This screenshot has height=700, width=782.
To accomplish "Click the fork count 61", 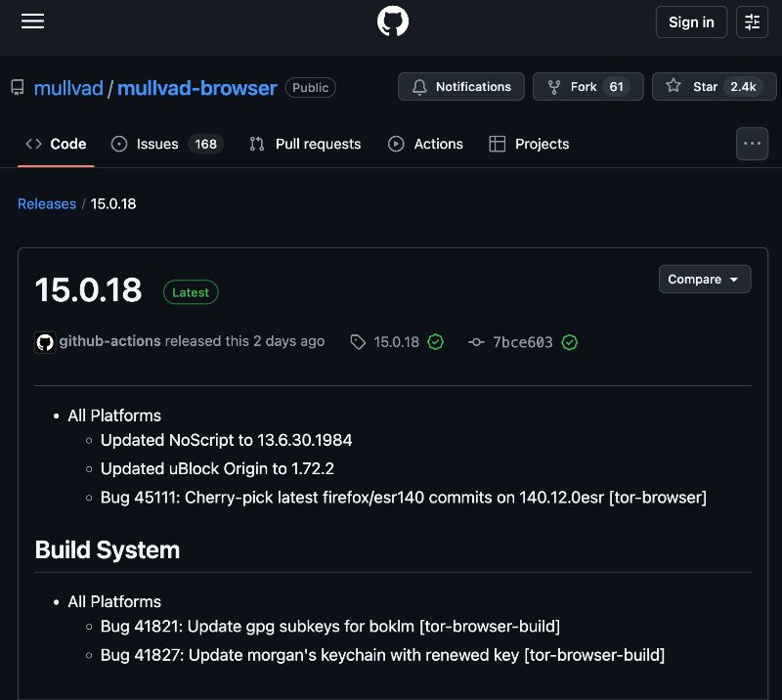I will (x=617, y=87).
